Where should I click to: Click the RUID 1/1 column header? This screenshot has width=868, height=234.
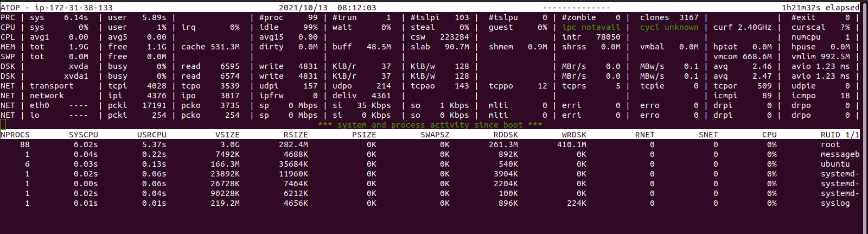[840, 135]
